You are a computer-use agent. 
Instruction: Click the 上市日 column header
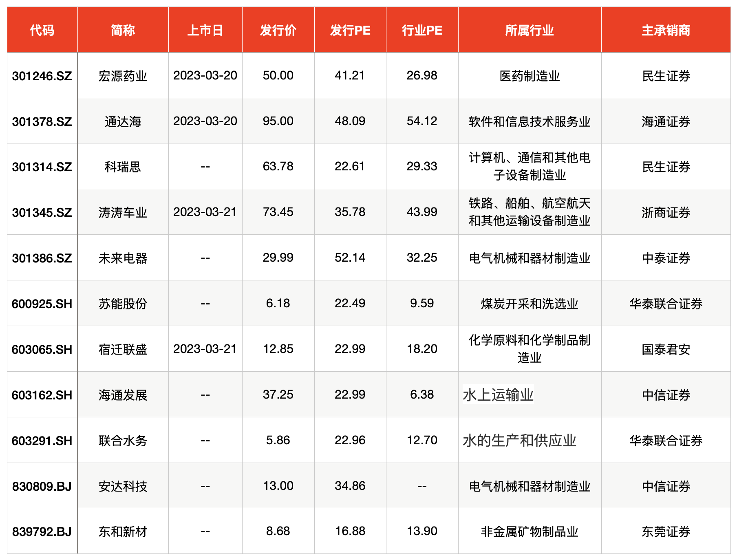pyautogui.click(x=205, y=30)
